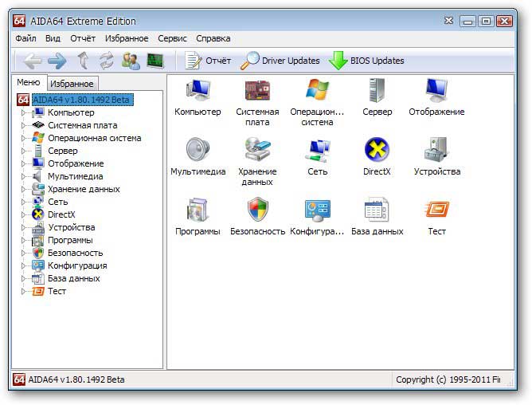The image size is (532, 405).
Task: Select База данных in the tree
Action: [x=73, y=278]
